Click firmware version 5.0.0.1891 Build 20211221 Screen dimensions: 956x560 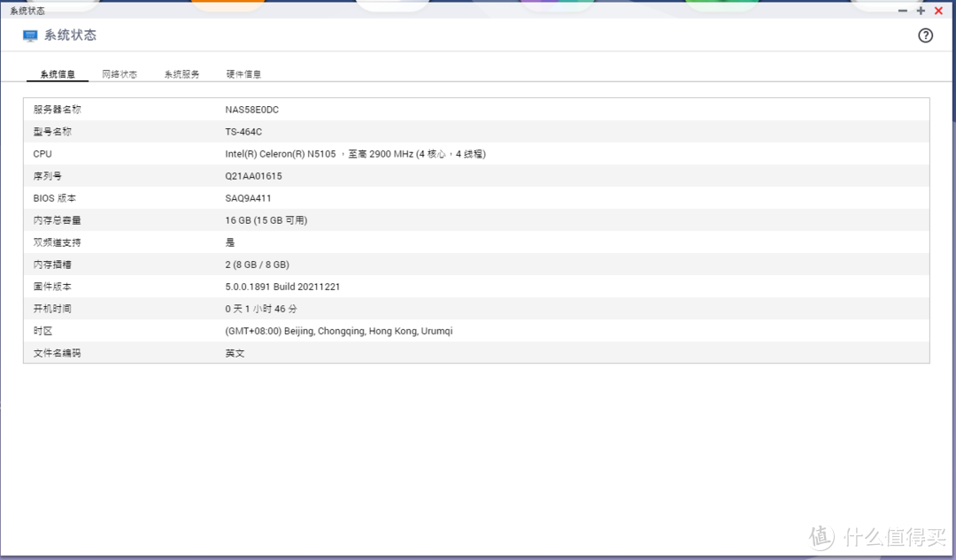pyautogui.click(x=282, y=287)
